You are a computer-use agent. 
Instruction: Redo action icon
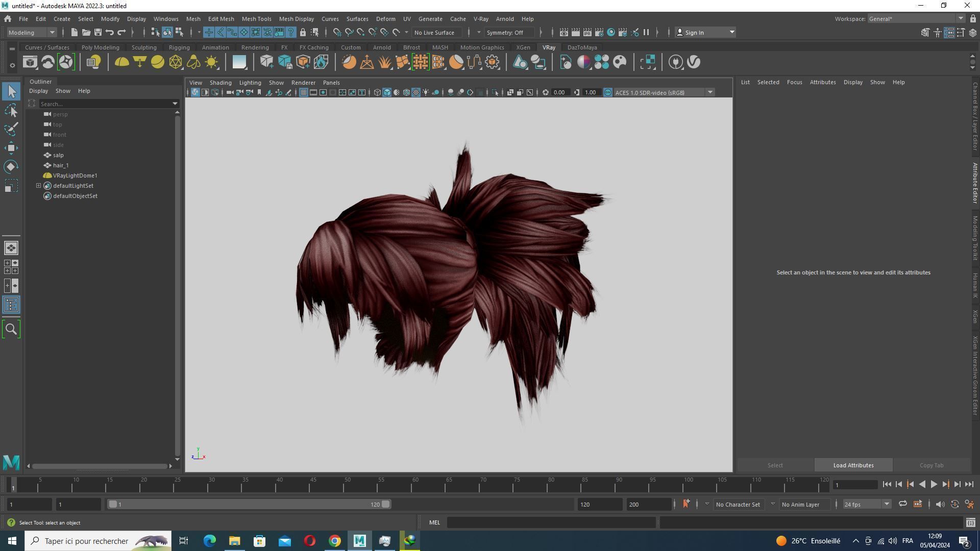(121, 32)
